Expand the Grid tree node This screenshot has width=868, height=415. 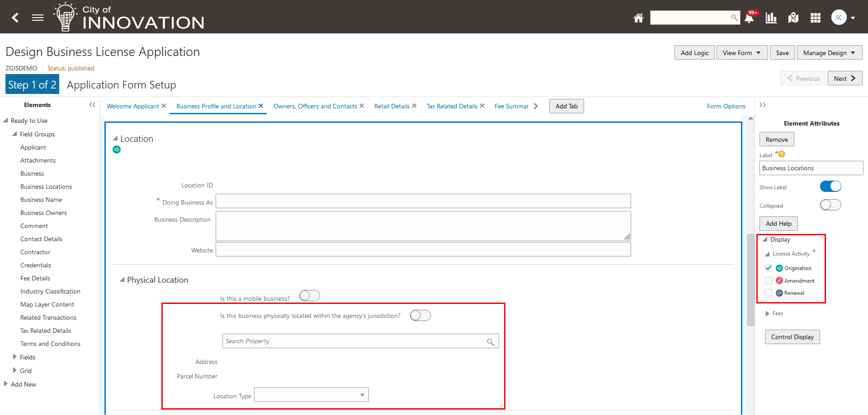coord(14,370)
